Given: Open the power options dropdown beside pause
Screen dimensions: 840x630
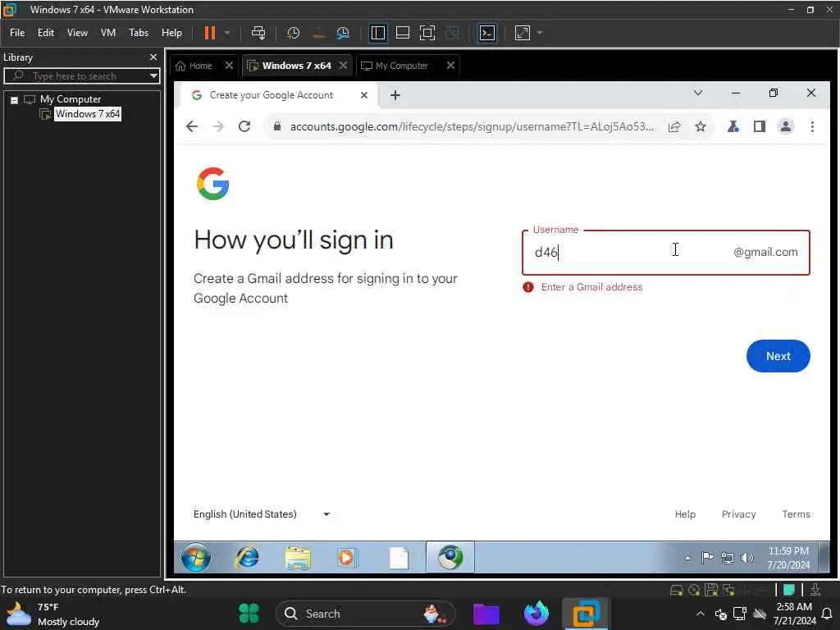Looking at the screenshot, I should (x=227, y=33).
